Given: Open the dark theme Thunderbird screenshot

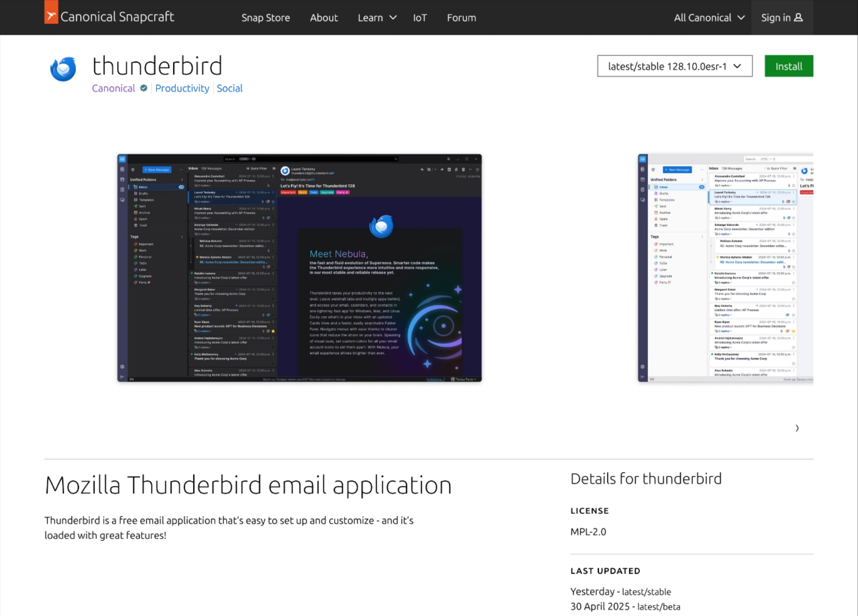Looking at the screenshot, I should pos(300,268).
